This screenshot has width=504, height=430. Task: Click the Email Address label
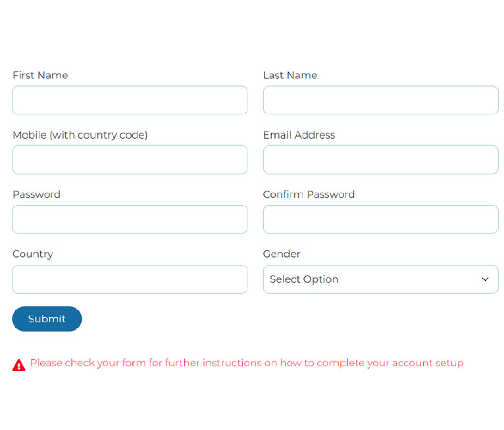(x=299, y=135)
